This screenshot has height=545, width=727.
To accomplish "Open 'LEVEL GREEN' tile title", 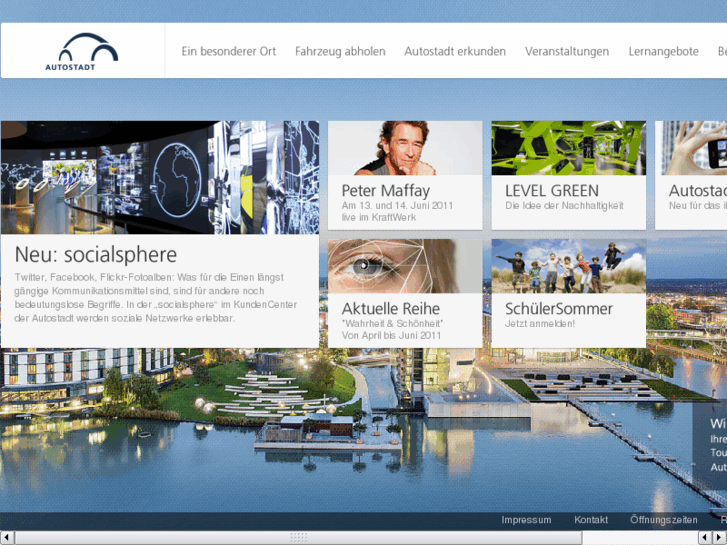I will coord(552,191).
